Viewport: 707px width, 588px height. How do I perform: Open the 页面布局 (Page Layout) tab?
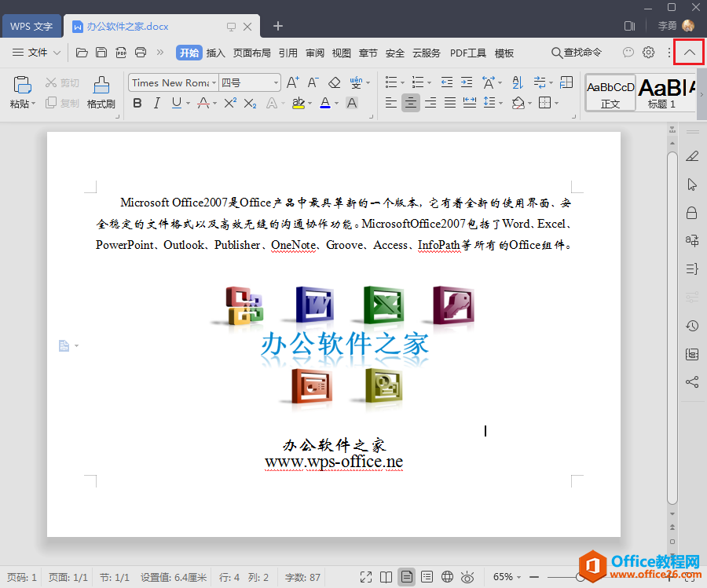point(251,53)
